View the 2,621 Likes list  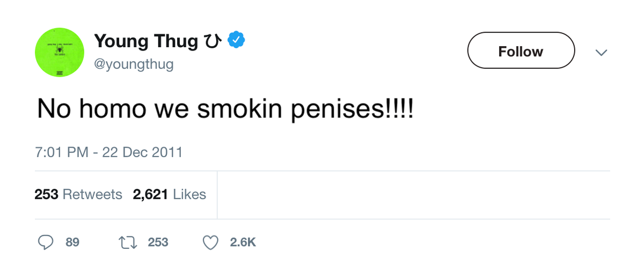[x=170, y=194]
